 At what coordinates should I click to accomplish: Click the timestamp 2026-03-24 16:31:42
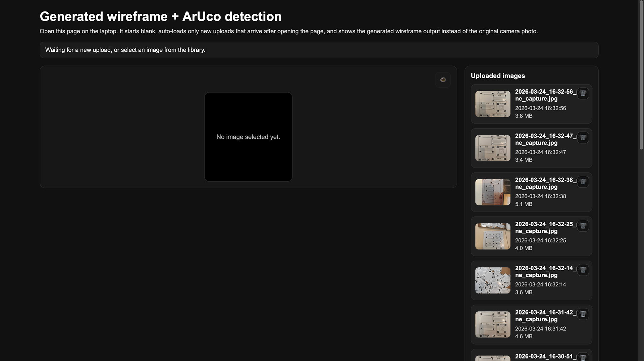click(x=540, y=329)
